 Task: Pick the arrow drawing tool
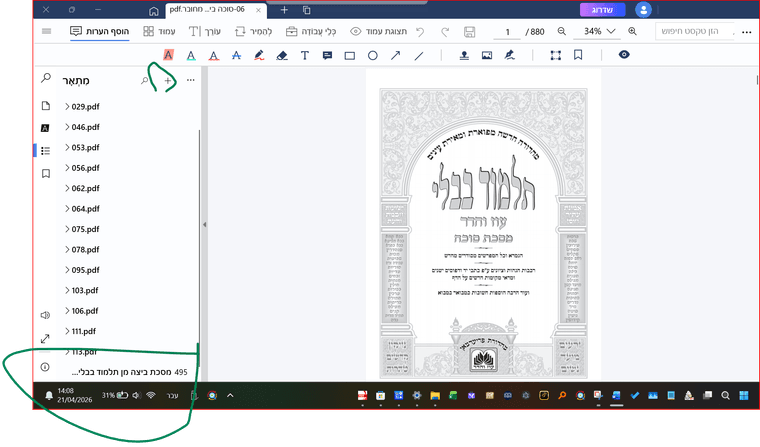click(x=396, y=56)
